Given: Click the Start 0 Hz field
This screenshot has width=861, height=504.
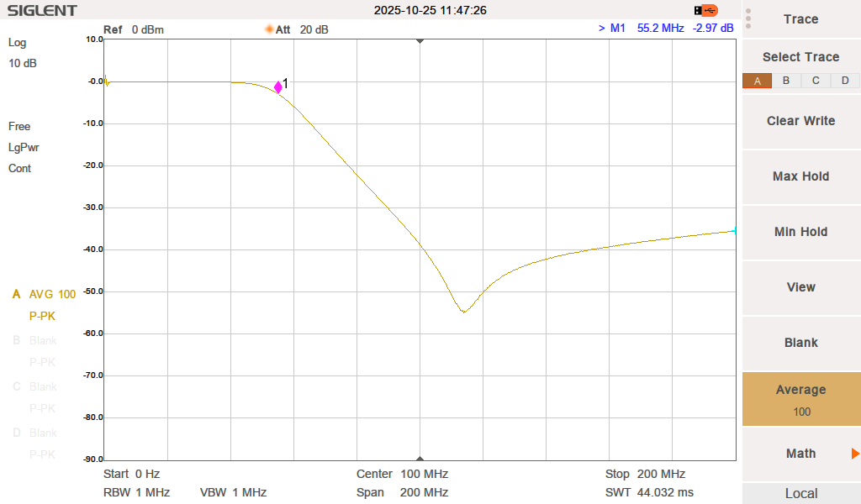Looking at the screenshot, I should coord(131,474).
